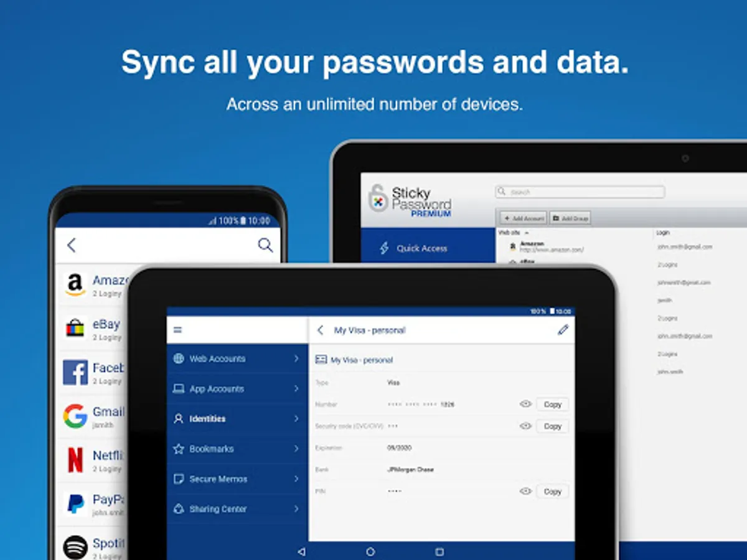Open the Netflix N logo entry
The height and width of the screenshot is (560, 747).
click(75, 460)
